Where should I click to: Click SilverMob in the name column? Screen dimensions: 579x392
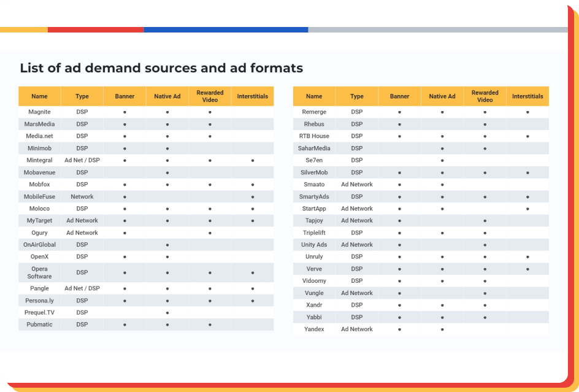[x=314, y=172]
